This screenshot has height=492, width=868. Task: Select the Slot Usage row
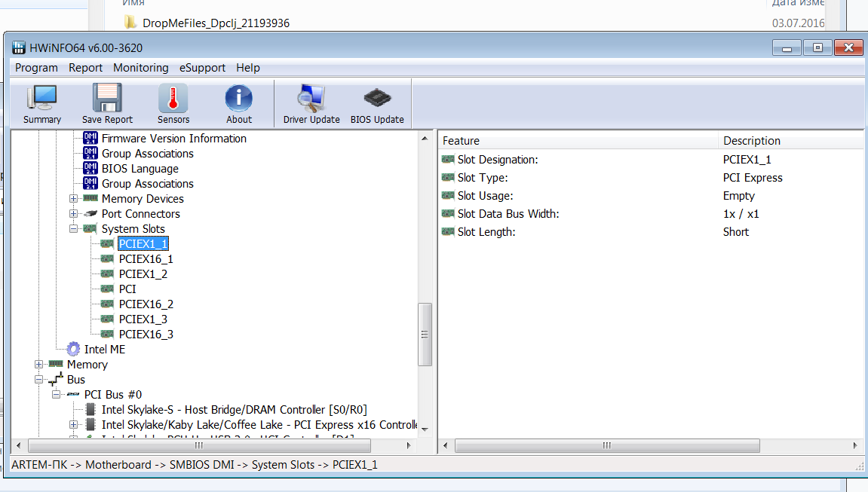click(651, 196)
